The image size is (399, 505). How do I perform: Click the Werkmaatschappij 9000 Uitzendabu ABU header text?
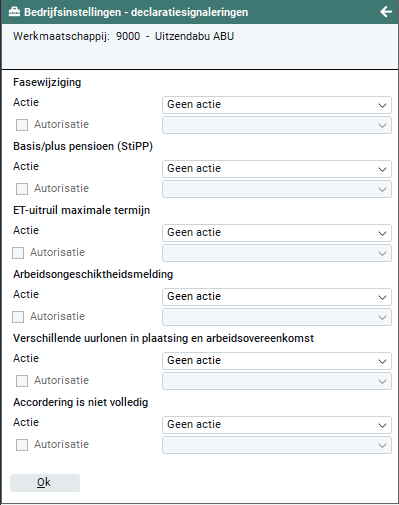point(123,36)
